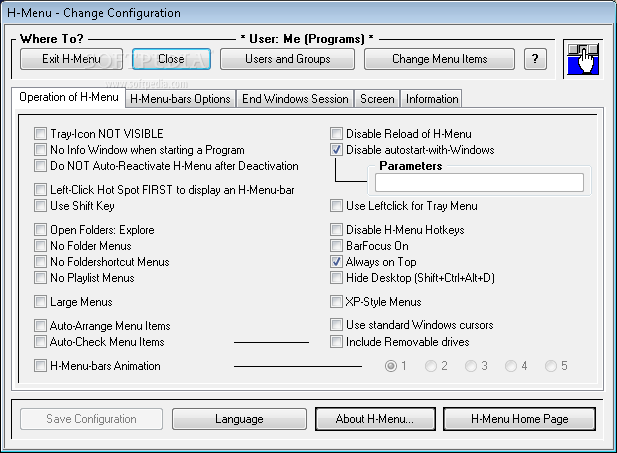Open the Screen tab
Image resolution: width=617 pixels, height=453 pixels.
coord(377,99)
